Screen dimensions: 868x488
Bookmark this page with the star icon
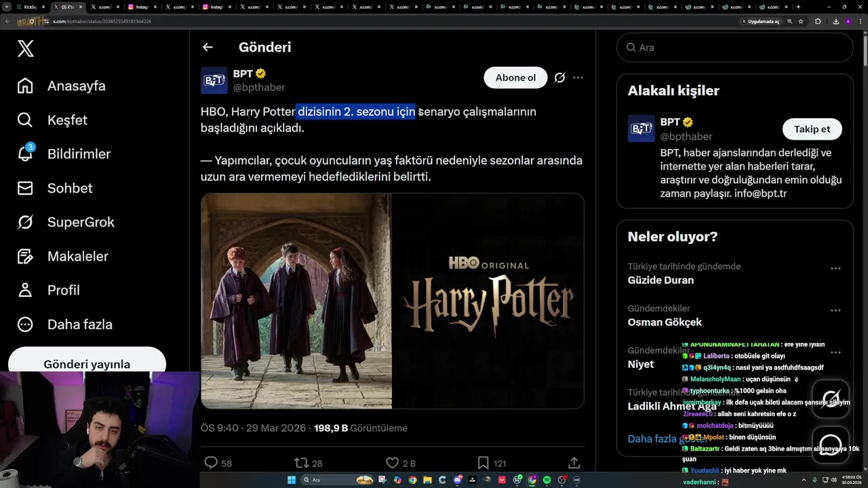[801, 22]
